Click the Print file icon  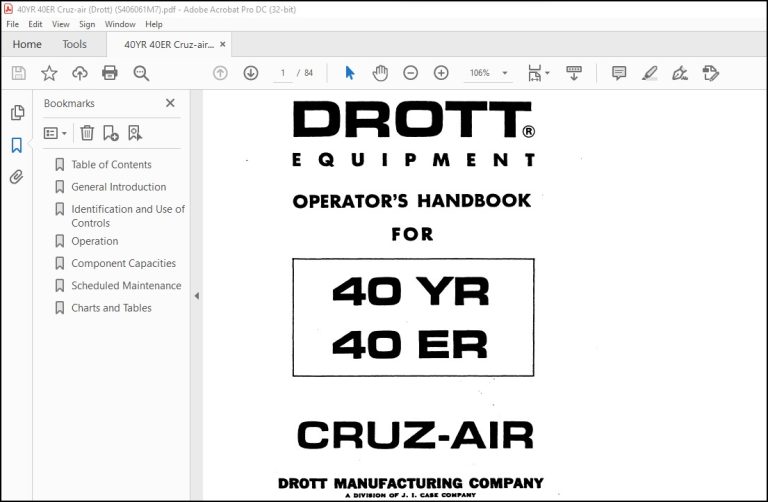point(110,73)
